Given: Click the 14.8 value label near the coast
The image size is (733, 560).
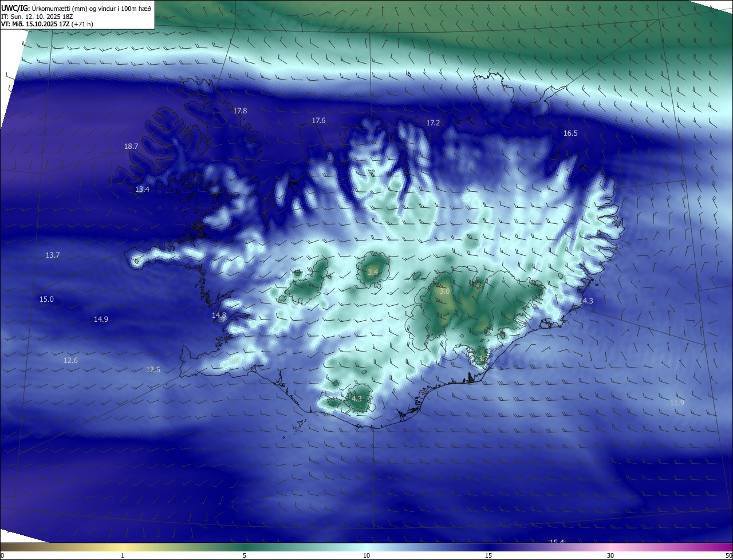Looking at the screenshot, I should pos(219,315).
